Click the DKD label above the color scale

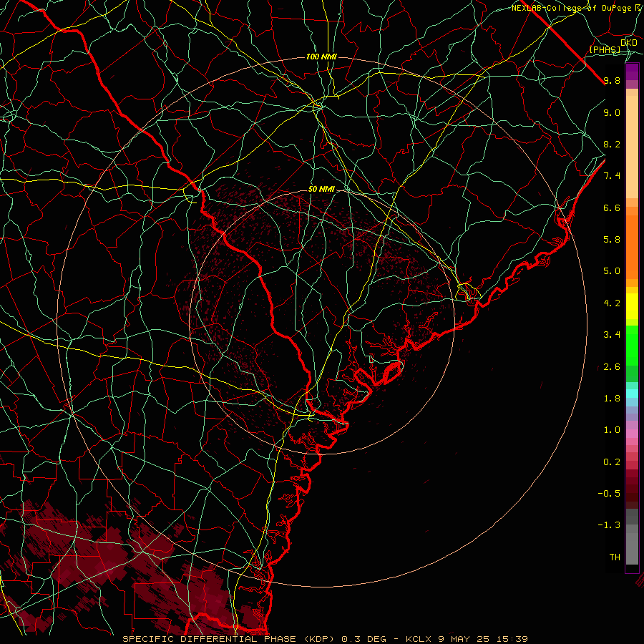tap(628, 43)
